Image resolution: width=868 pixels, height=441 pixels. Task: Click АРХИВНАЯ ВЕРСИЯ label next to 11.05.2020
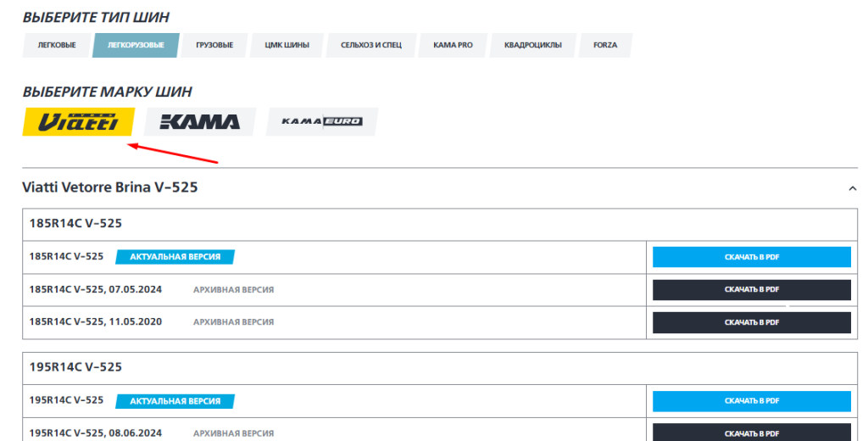click(x=234, y=322)
